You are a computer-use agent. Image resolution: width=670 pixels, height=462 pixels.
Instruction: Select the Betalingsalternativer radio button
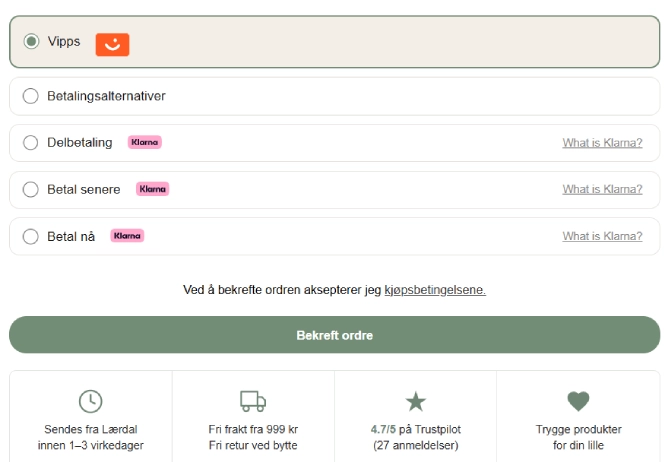31,96
